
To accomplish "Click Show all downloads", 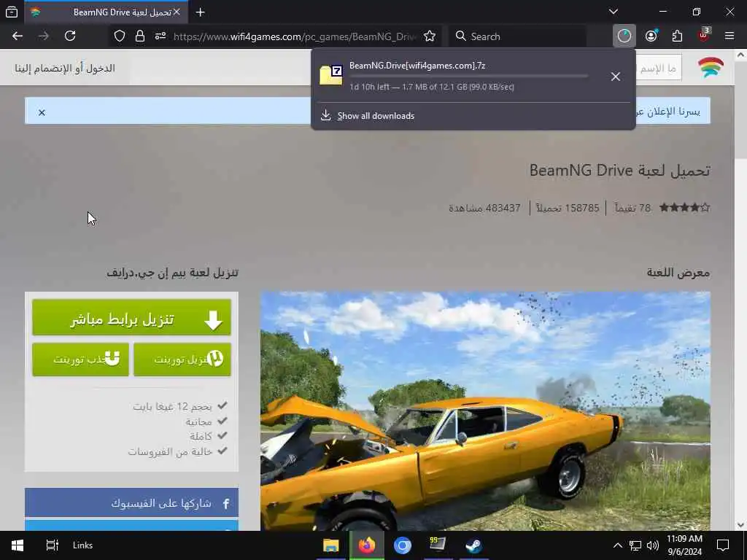I will (x=376, y=116).
